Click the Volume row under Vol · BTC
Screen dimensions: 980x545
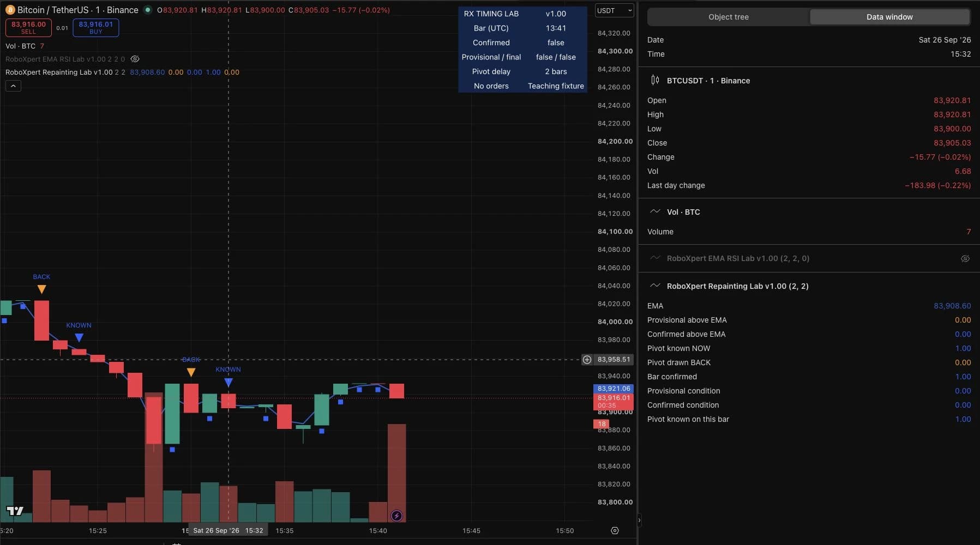pos(809,232)
